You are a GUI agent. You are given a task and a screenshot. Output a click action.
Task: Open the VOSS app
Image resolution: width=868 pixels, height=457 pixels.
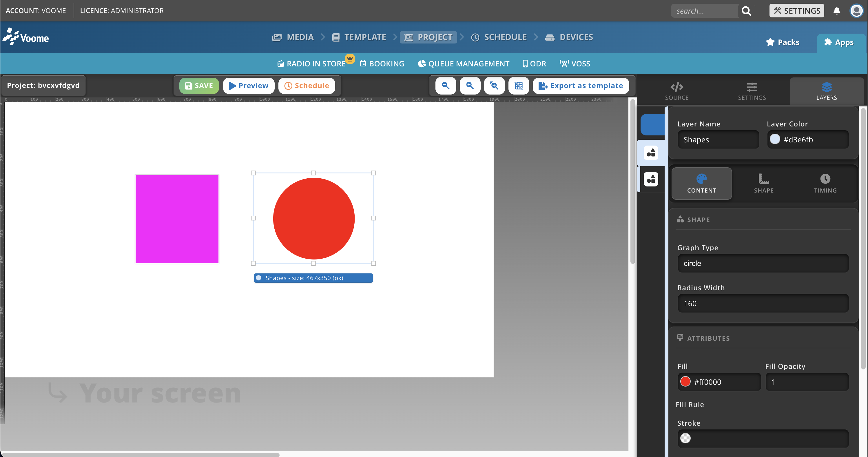[x=575, y=64]
